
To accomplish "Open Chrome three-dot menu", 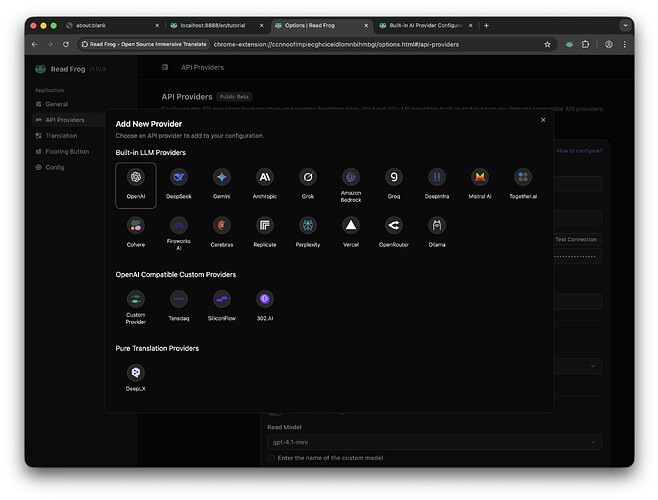I will [x=624, y=44].
